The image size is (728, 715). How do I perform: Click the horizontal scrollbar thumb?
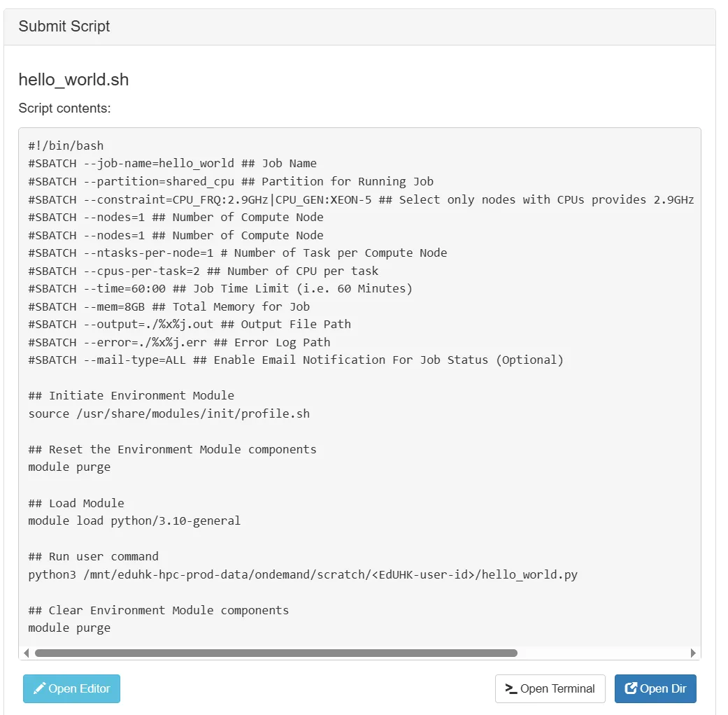click(x=276, y=653)
